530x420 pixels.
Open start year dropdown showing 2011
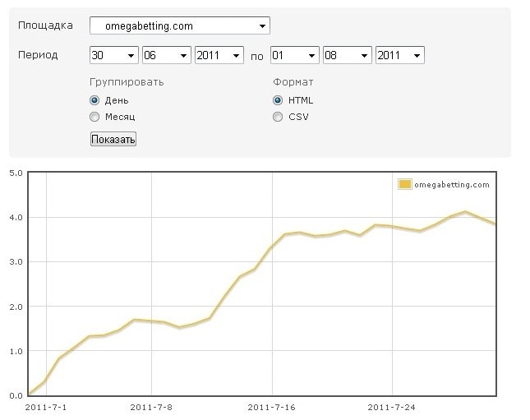pos(219,55)
